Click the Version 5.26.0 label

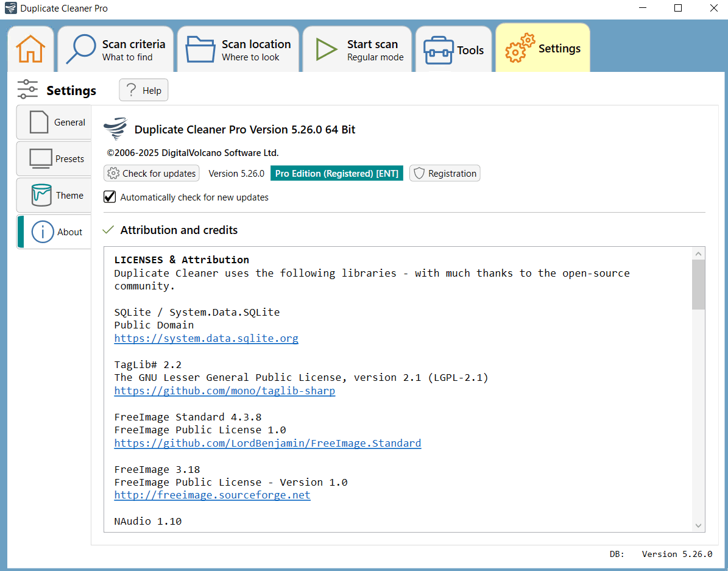pyautogui.click(x=236, y=173)
